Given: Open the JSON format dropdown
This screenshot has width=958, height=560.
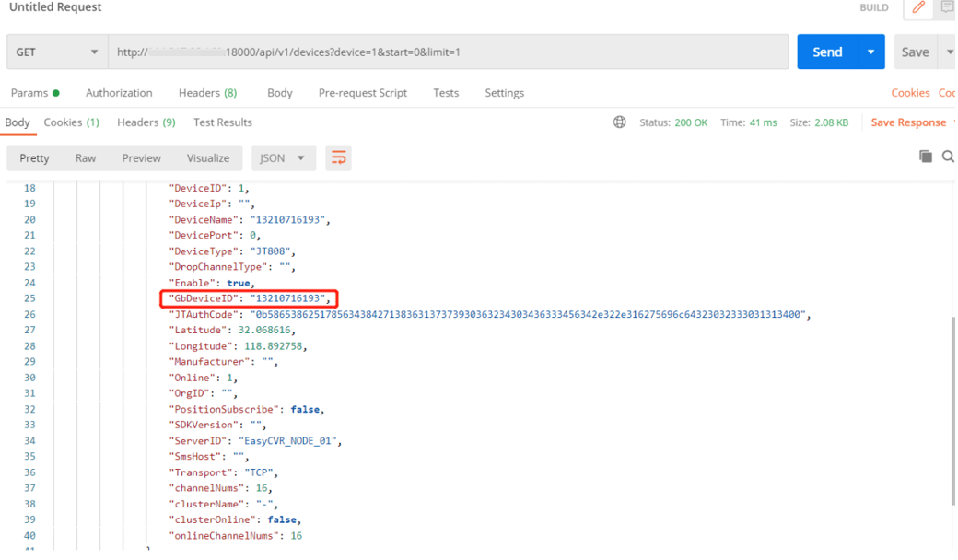Looking at the screenshot, I should (283, 158).
